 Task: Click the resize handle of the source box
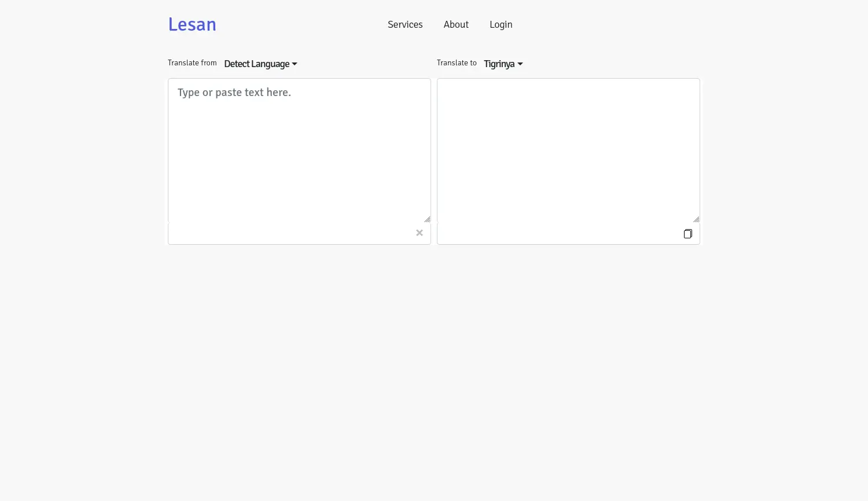(x=428, y=219)
